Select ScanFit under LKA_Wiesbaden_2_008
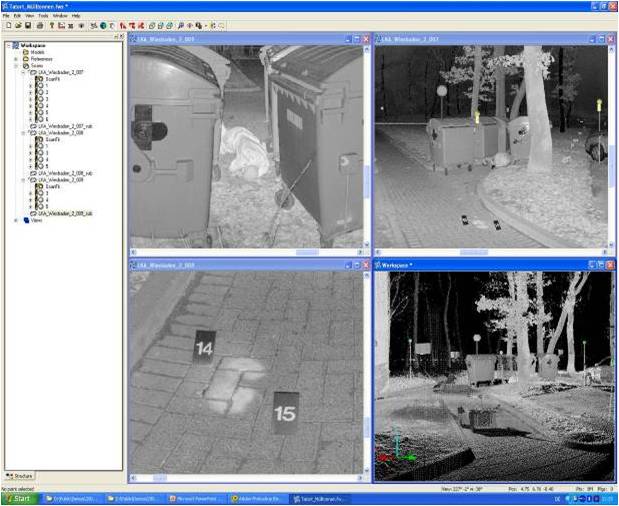 coord(53,140)
